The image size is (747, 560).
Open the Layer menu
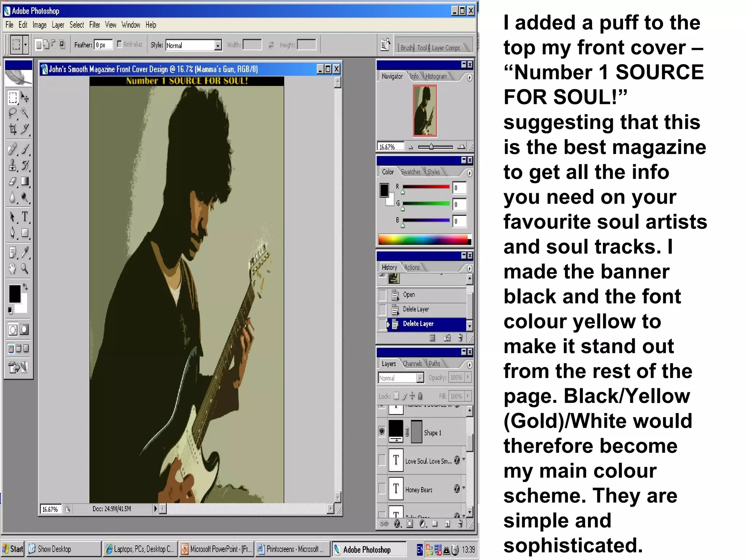pyautogui.click(x=58, y=25)
